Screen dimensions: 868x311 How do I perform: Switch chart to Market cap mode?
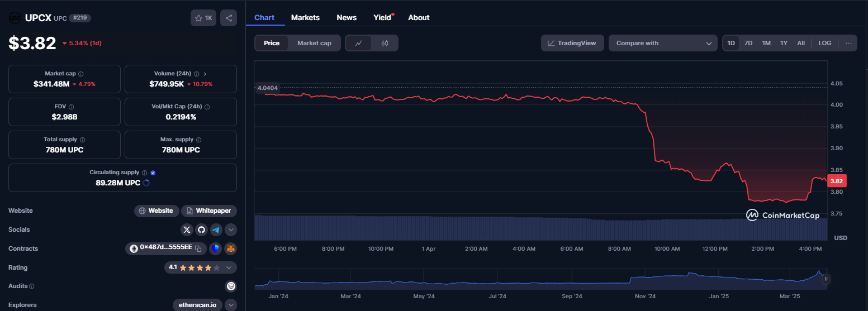(314, 43)
